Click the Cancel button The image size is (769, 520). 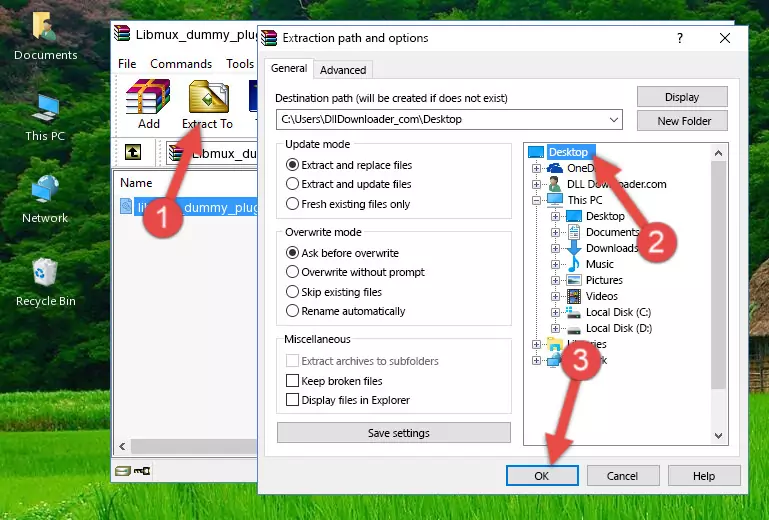pyautogui.click(x=623, y=476)
